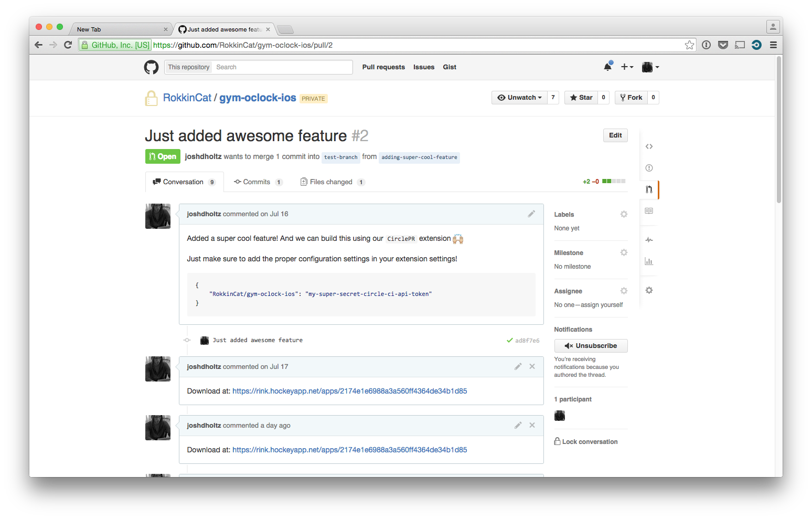This screenshot has height=519, width=812.
Task: Open the plus create-new dropdown
Action: (x=627, y=67)
